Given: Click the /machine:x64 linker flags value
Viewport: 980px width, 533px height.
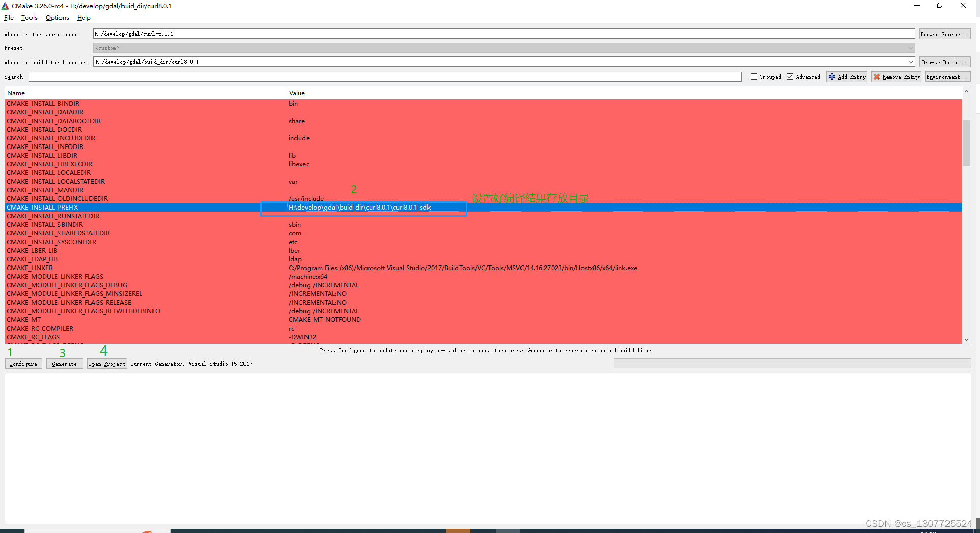Looking at the screenshot, I should (x=308, y=277).
